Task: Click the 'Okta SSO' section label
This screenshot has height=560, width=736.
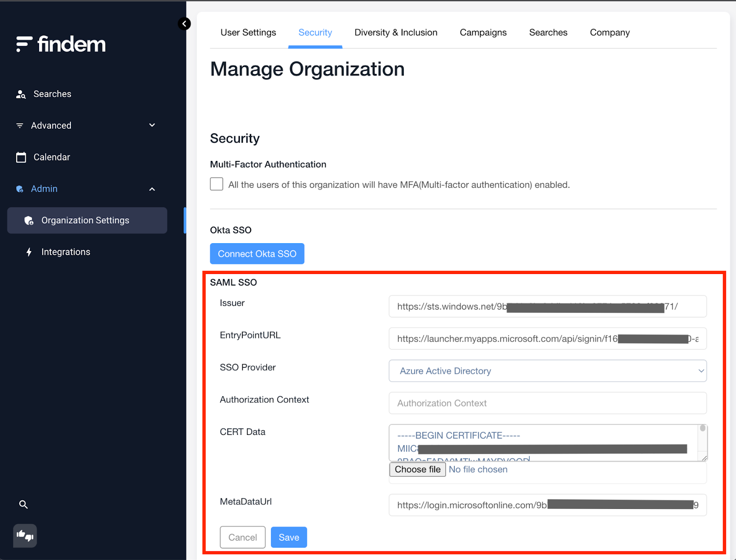Action: [230, 230]
